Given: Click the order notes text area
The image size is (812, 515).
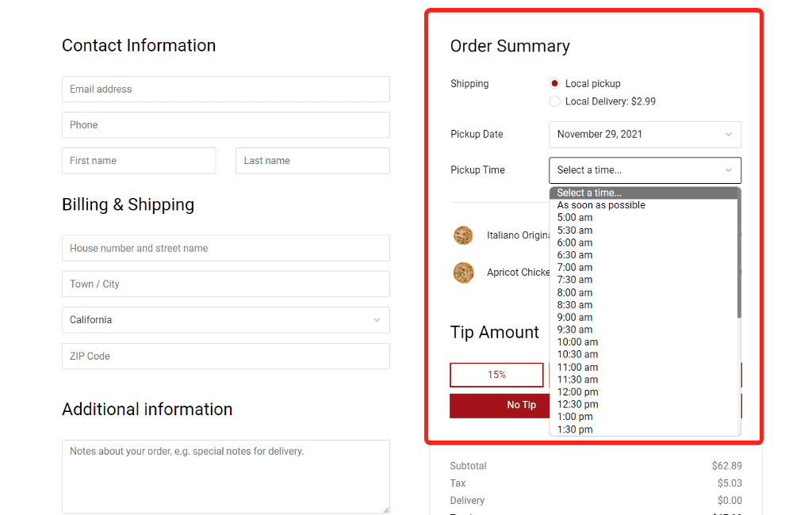Looking at the screenshot, I should click(225, 476).
